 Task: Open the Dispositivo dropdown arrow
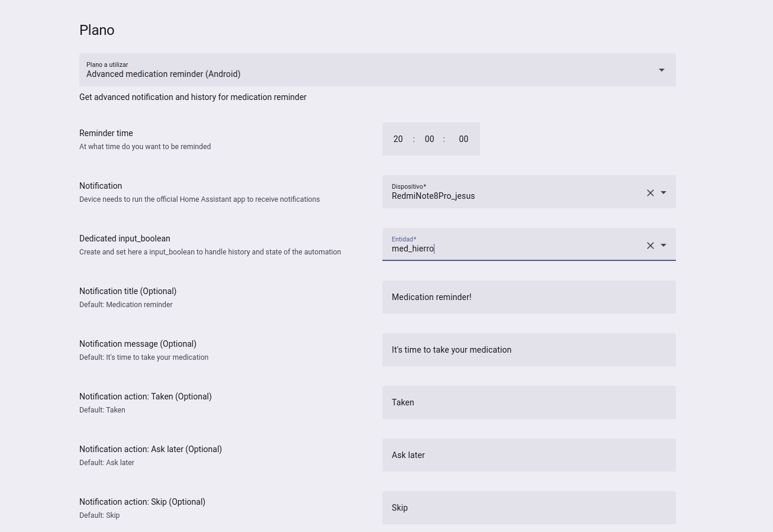[664, 192]
